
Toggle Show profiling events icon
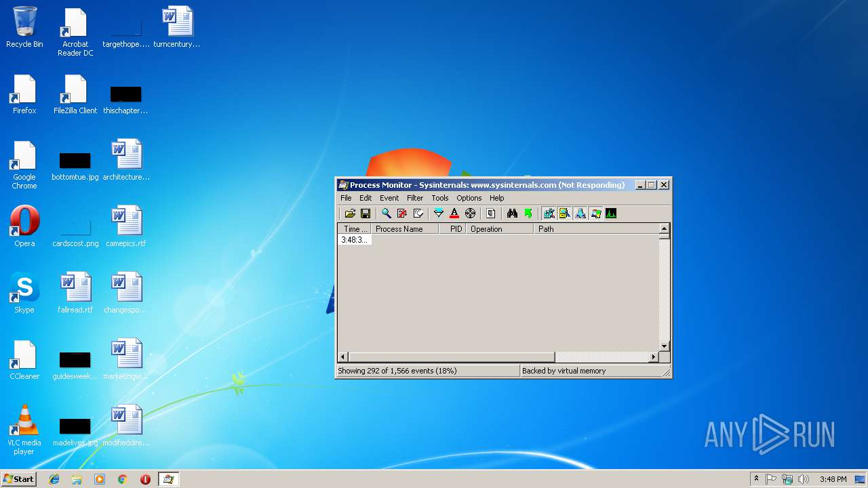click(611, 213)
